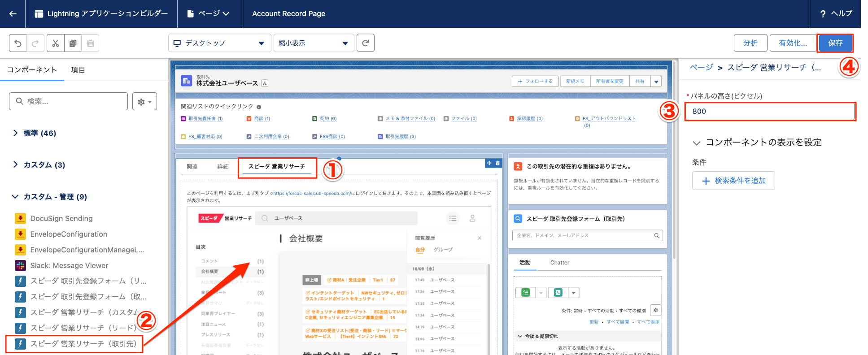Collapse コンポーネントの表示を設定 section
This screenshot has height=355, width=868.
coord(697,143)
